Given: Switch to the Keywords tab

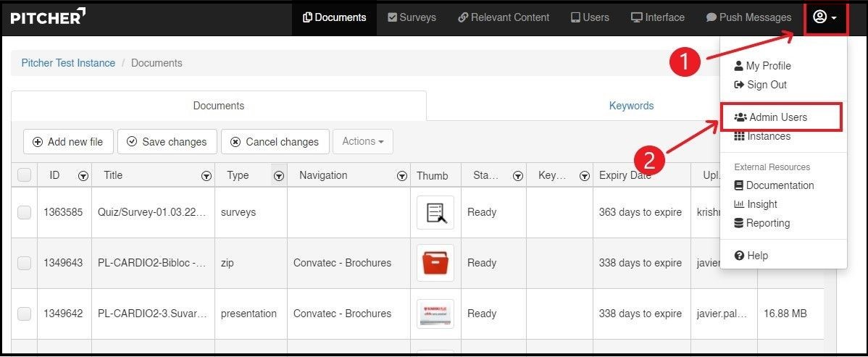Looking at the screenshot, I should pos(631,106).
